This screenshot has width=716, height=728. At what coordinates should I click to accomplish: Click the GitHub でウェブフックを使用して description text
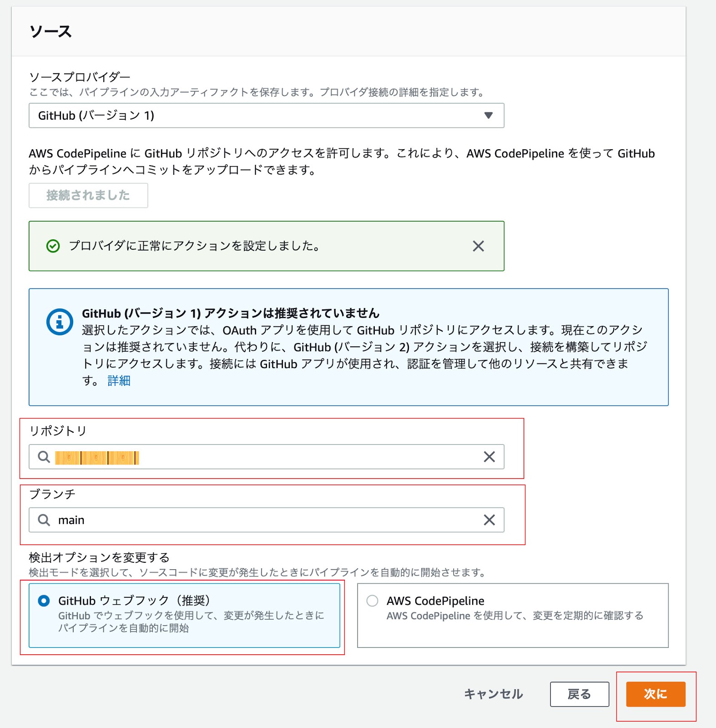191,622
